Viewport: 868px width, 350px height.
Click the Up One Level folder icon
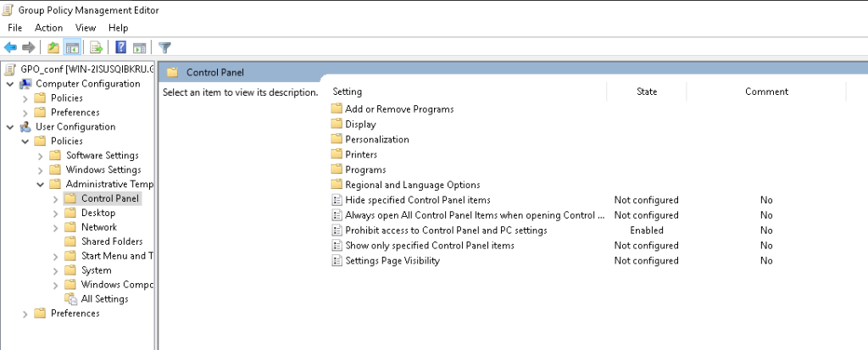pos(53,47)
